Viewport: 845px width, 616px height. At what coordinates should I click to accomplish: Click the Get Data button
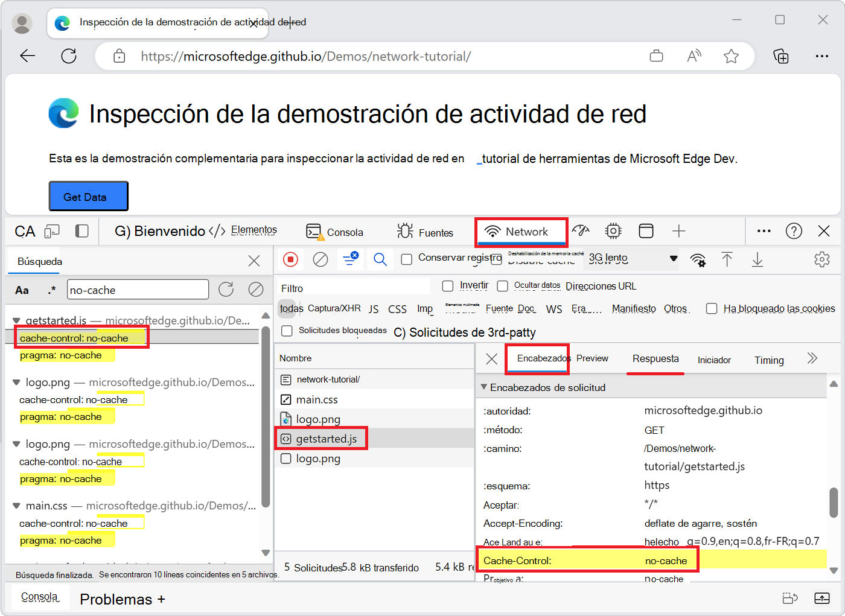(x=88, y=195)
